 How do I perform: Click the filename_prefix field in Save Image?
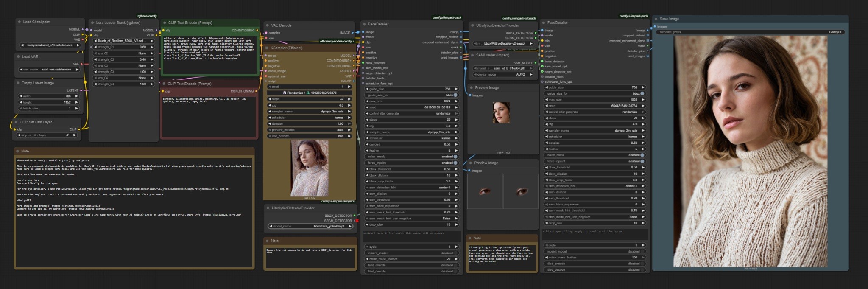point(750,32)
